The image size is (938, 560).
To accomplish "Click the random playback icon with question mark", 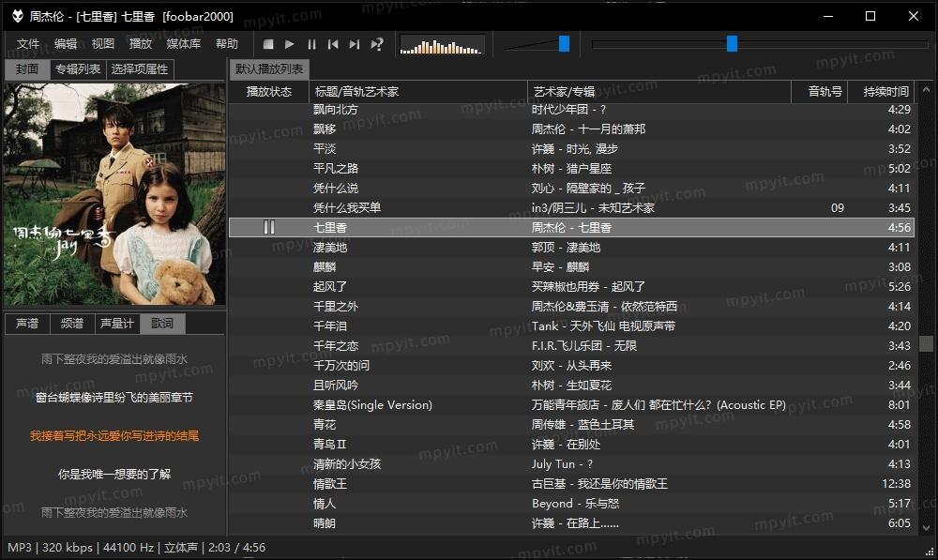I will [377, 43].
